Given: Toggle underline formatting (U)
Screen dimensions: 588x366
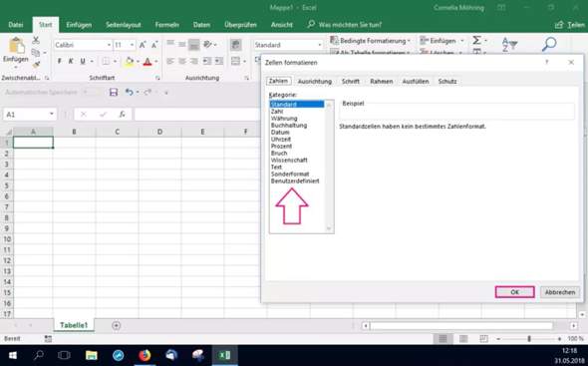Looking at the screenshot, I should pyautogui.click(x=83, y=61).
